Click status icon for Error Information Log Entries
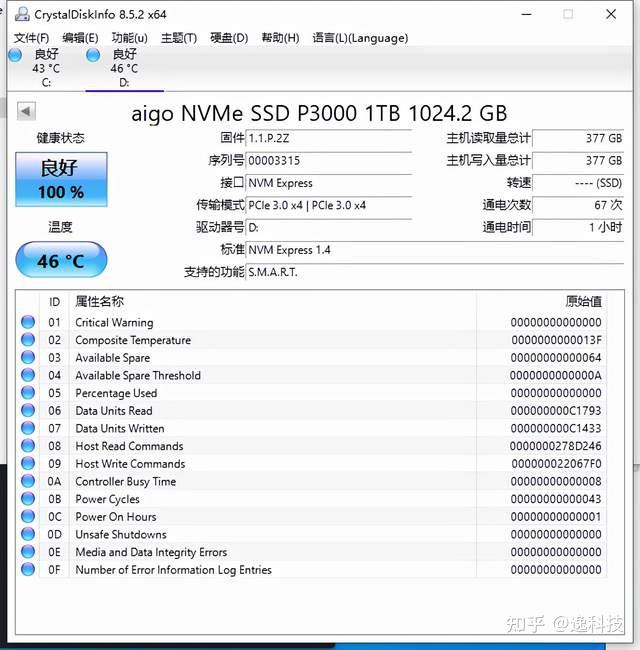 pos(28,570)
